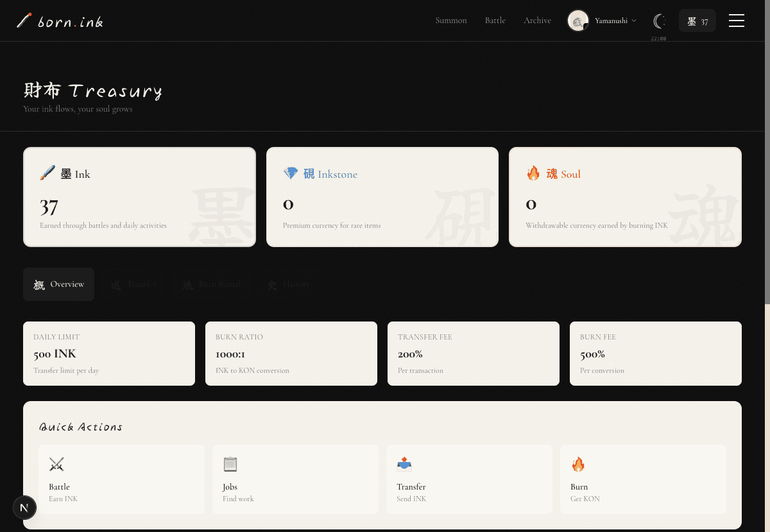This screenshot has height=532, width=770.
Task: Click the Yamanushi profile avatar
Action: (x=578, y=21)
